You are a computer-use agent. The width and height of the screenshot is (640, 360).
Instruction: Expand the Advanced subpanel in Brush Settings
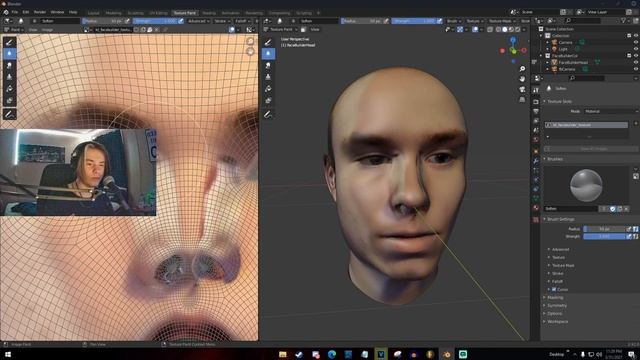560,249
